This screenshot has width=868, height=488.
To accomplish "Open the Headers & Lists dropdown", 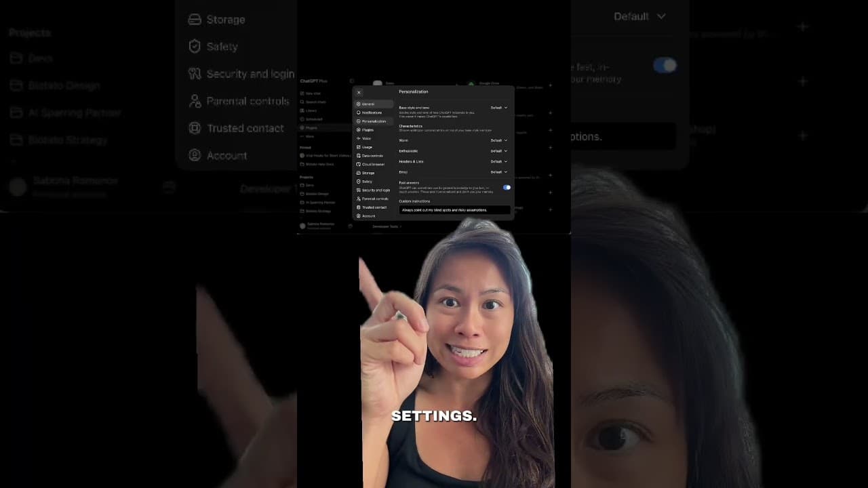I will click(499, 161).
